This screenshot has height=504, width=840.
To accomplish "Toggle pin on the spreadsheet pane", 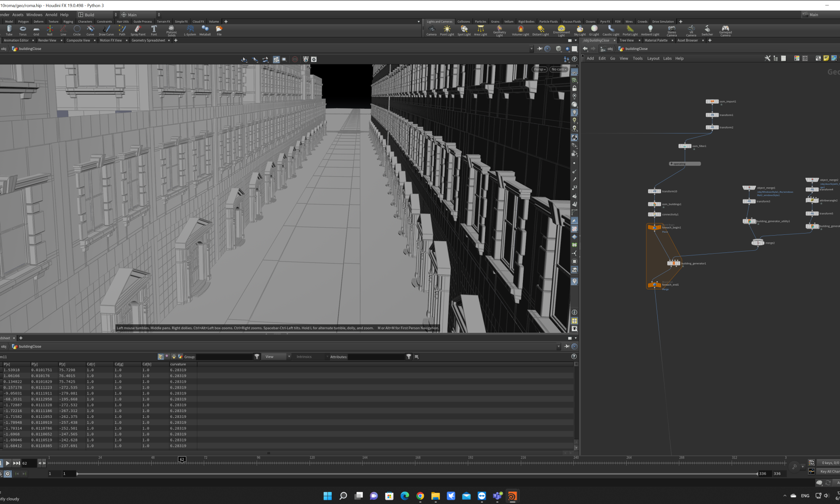I will click(x=567, y=346).
